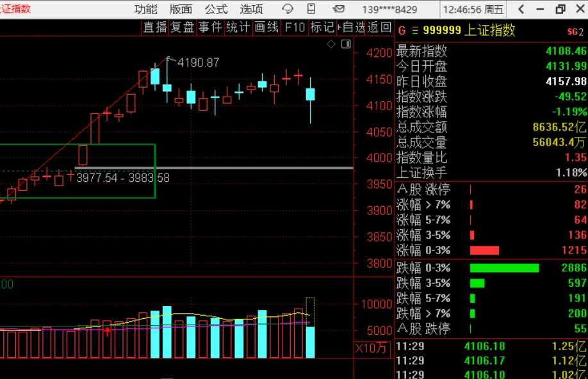The image size is (588, 379).
Task: Restore down the application window
Action: pyautogui.click(x=560, y=9)
